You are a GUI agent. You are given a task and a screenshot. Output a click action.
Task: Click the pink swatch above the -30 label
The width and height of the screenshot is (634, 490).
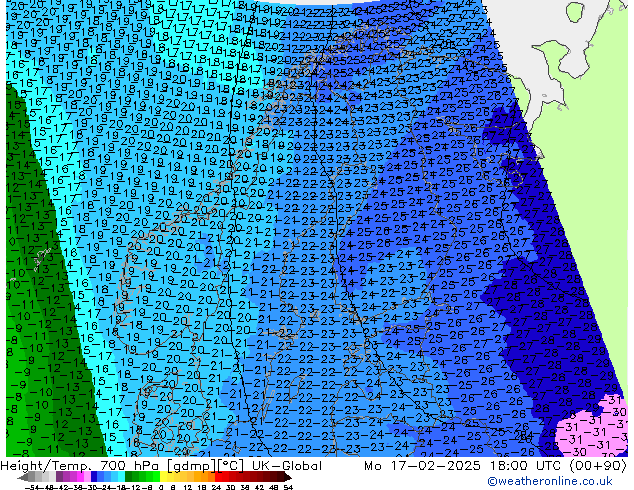point(87,477)
